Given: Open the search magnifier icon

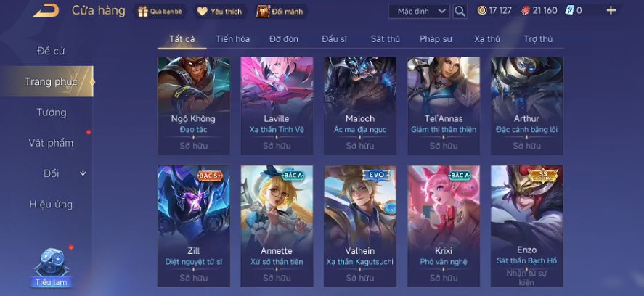Looking at the screenshot, I should point(460,11).
